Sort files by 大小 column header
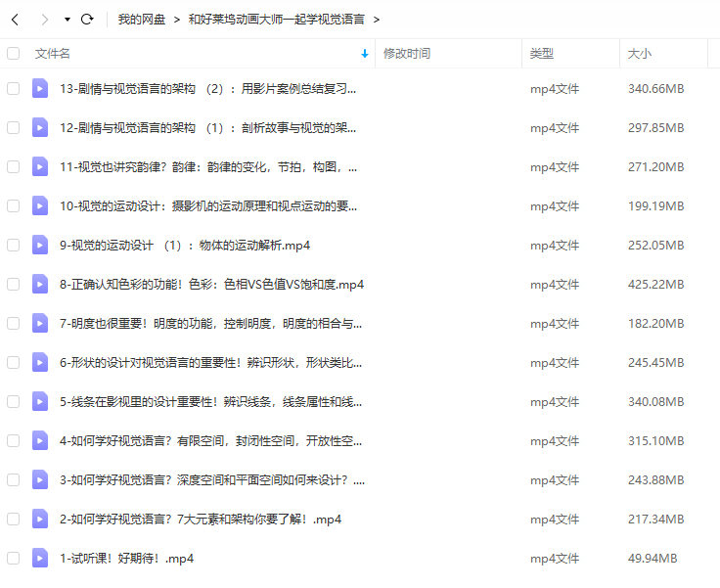This screenshot has height=588, width=720. [x=639, y=54]
